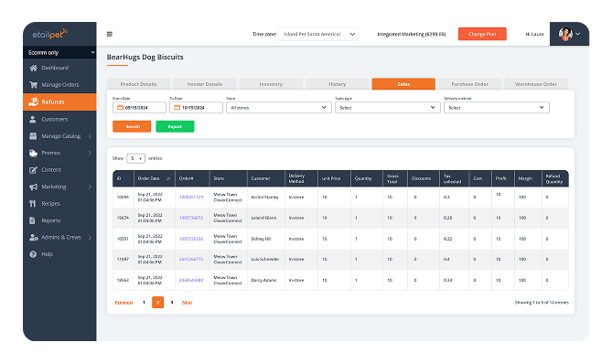Click the Tax collected column header
The height and width of the screenshot is (364, 612).
[454, 178]
